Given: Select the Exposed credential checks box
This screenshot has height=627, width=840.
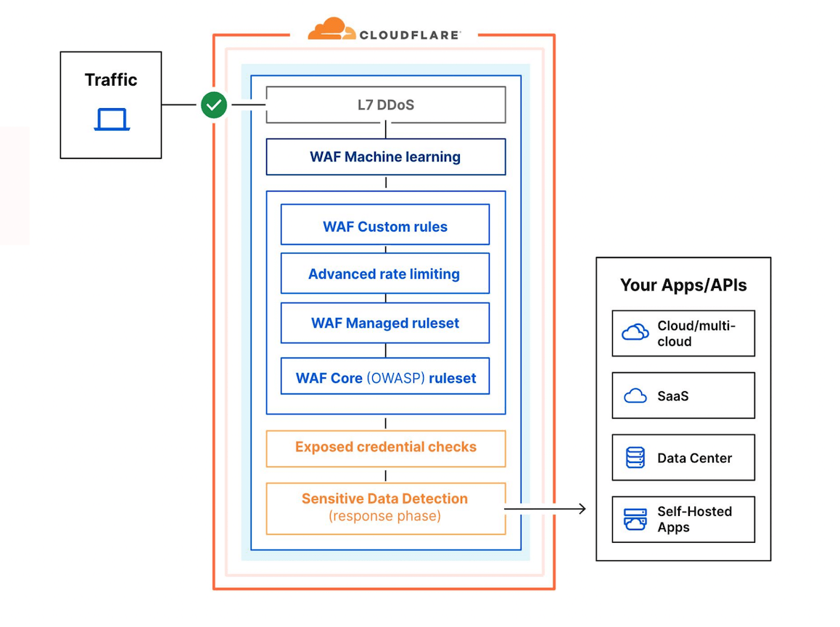Looking at the screenshot, I should (x=386, y=448).
